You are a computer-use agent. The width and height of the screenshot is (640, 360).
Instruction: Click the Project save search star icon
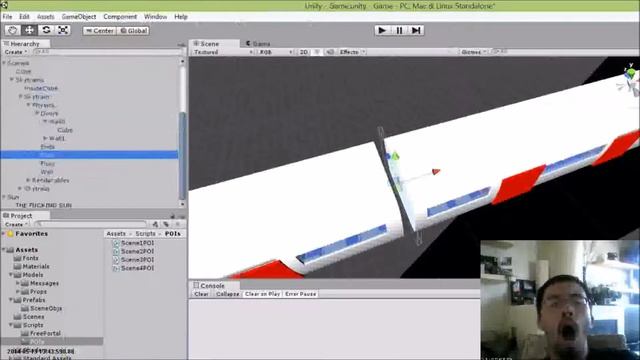pos(178,224)
